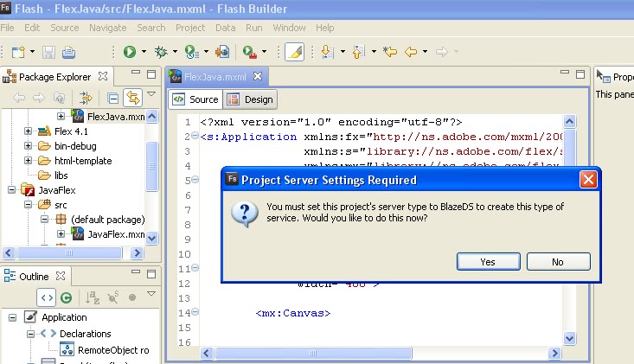The height and width of the screenshot is (364, 634).
Task: Open the Data menu
Action: (226, 28)
